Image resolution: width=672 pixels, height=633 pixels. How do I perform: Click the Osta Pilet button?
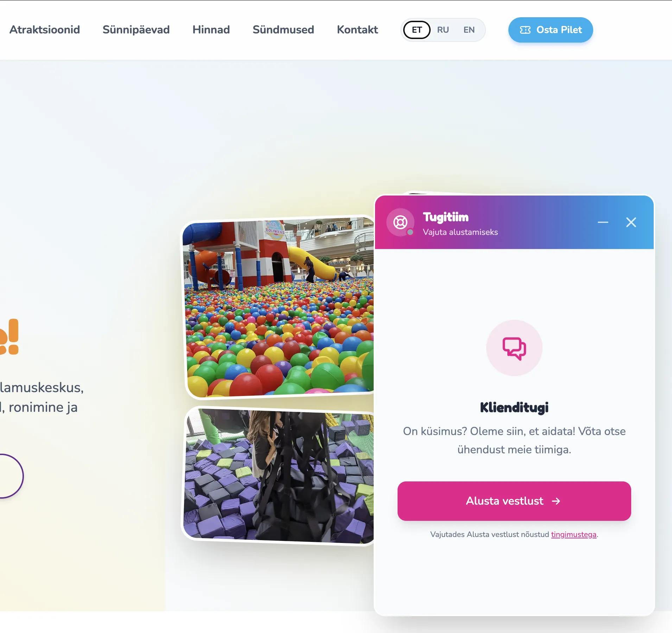click(550, 30)
